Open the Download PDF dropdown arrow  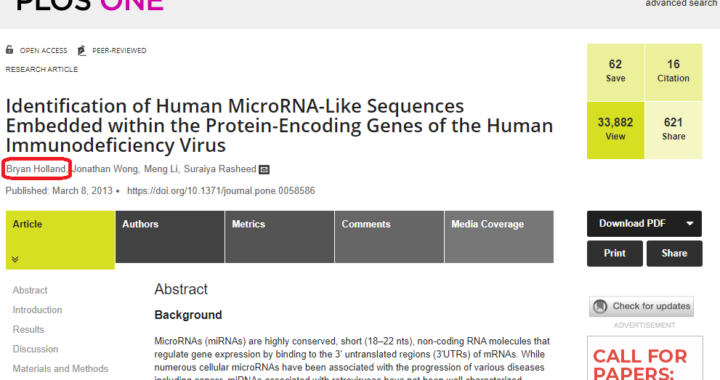pyautogui.click(x=689, y=224)
